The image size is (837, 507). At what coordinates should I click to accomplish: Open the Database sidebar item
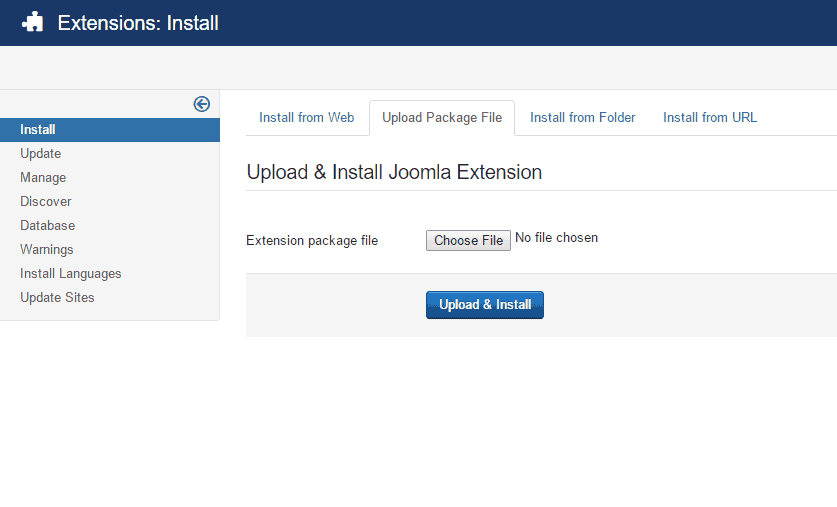[x=47, y=225]
